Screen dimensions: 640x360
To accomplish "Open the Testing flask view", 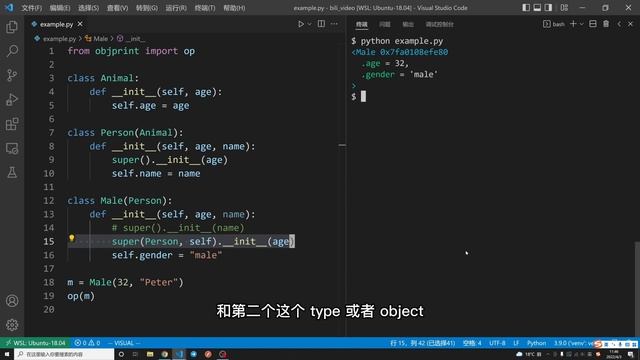I will click(12, 172).
